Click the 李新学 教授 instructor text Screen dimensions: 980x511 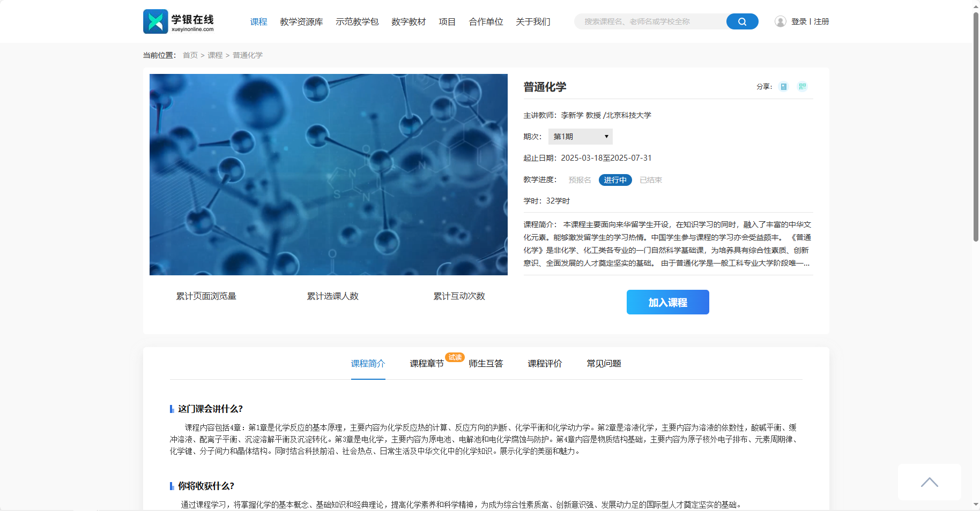[581, 115]
